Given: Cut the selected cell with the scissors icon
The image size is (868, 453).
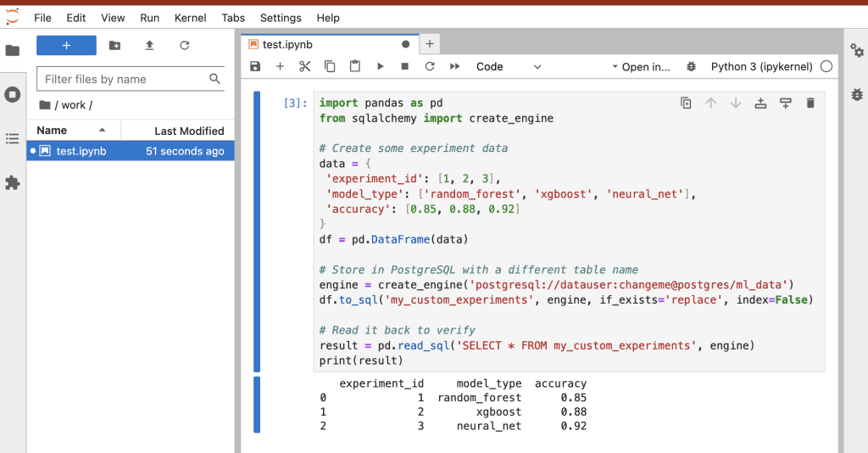Looking at the screenshot, I should [x=305, y=66].
